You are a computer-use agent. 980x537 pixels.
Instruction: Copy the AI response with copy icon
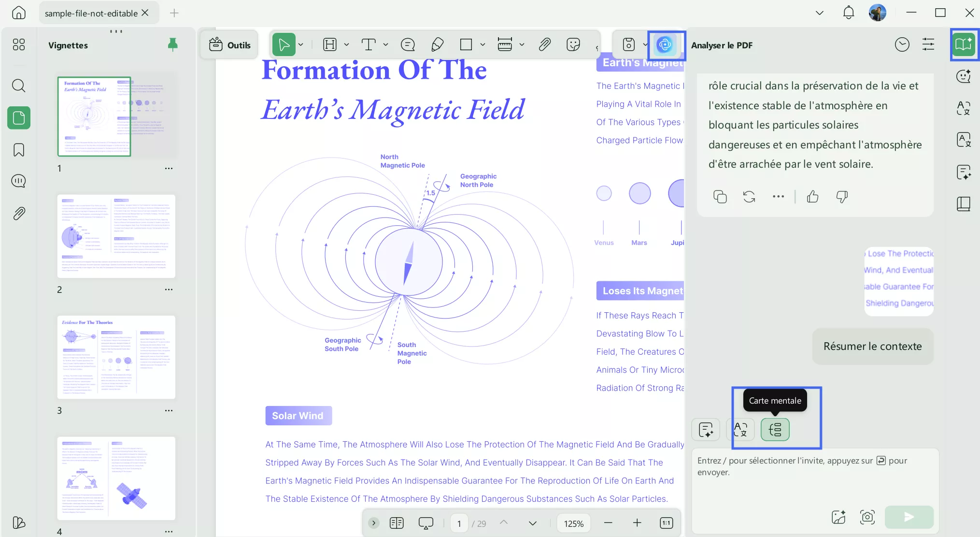tap(720, 197)
